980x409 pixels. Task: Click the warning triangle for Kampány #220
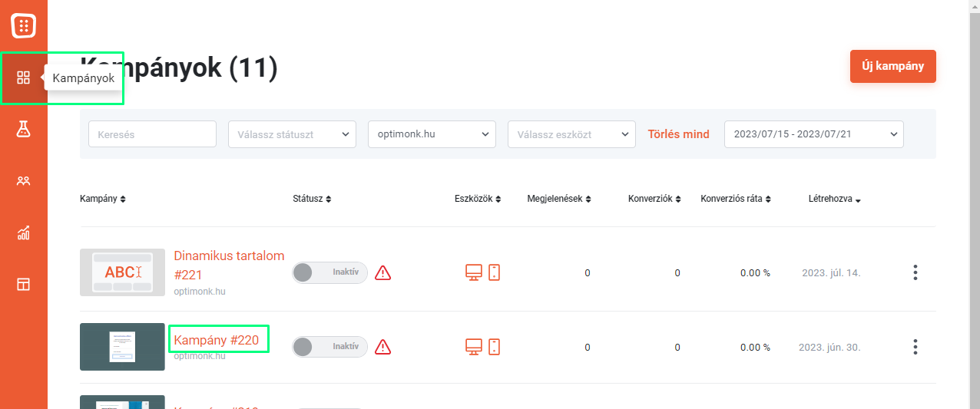tap(383, 347)
